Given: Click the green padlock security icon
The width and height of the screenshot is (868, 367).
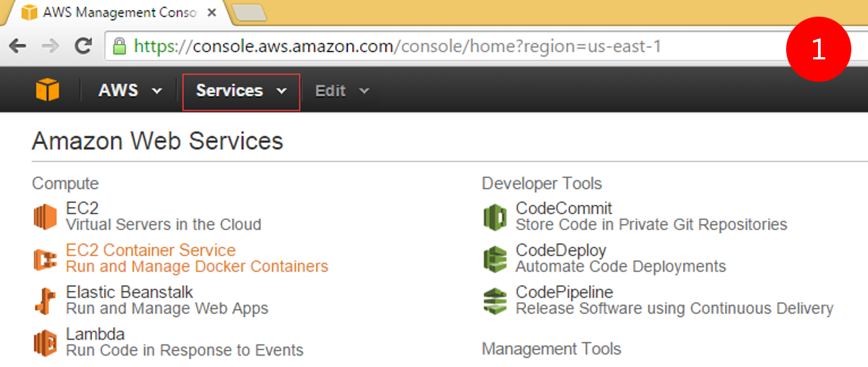Looking at the screenshot, I should coord(120,46).
